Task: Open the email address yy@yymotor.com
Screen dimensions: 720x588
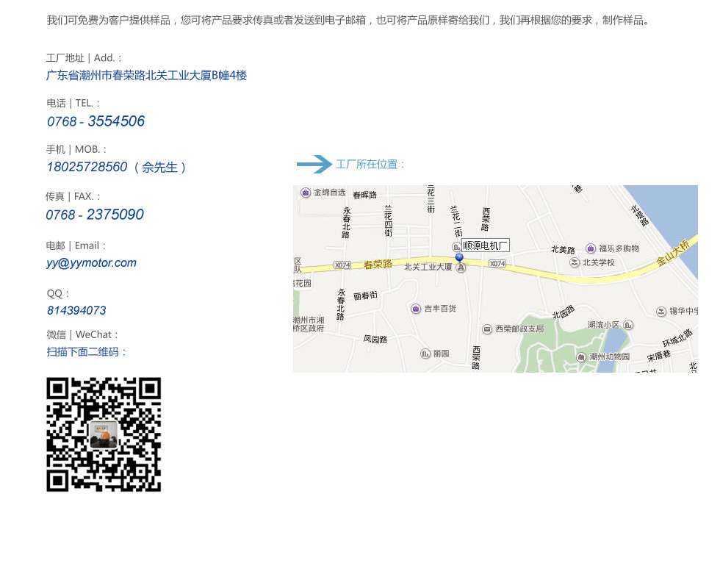Action: click(91, 263)
